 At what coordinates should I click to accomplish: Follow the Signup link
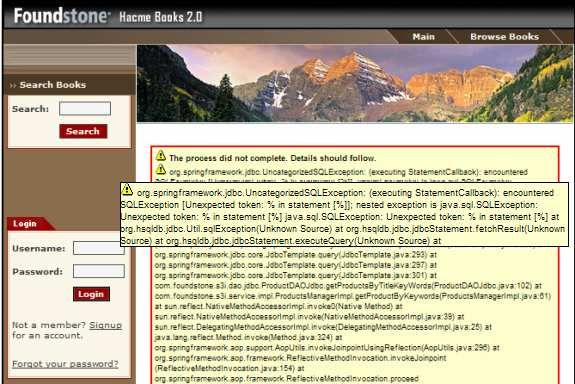tap(105, 325)
